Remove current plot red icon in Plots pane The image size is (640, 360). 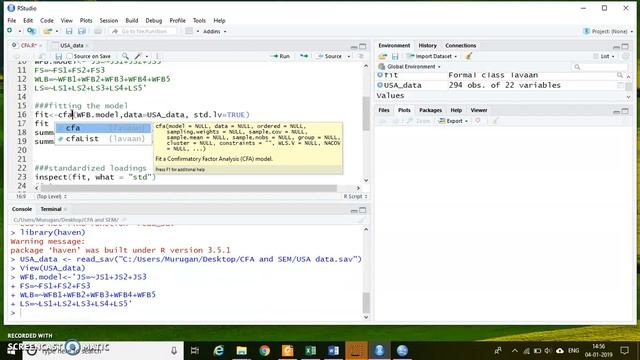(x=478, y=120)
